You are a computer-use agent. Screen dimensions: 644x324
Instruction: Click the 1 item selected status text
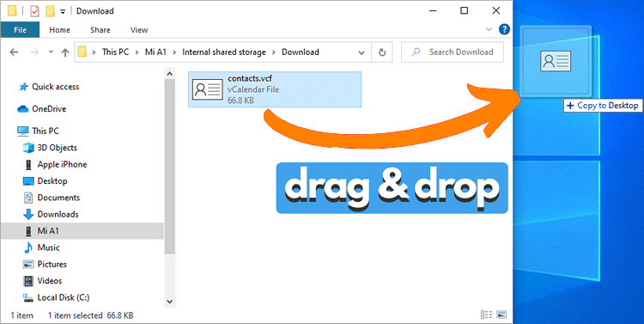point(76,315)
